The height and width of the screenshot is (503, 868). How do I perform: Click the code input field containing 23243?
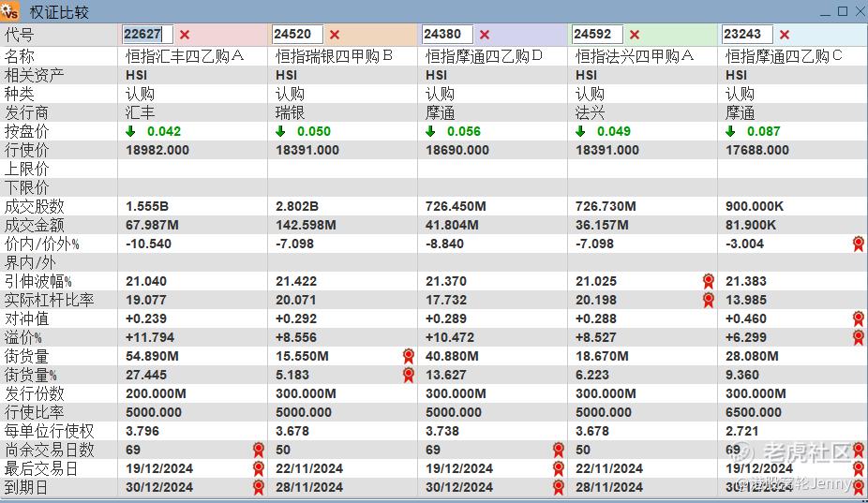pyautogui.click(x=747, y=35)
